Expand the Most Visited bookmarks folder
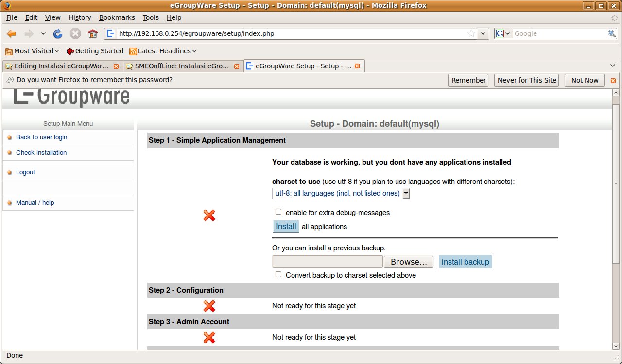Image resolution: width=622 pixels, height=364 pixels. tap(32, 51)
